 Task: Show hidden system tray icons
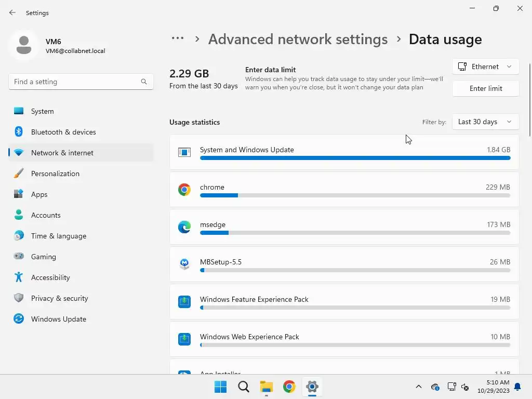point(418,387)
